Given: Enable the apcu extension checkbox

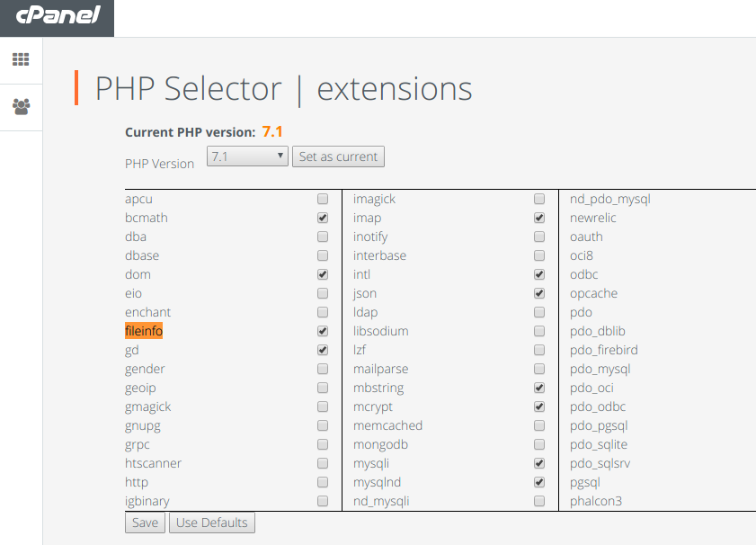Looking at the screenshot, I should 322,199.
